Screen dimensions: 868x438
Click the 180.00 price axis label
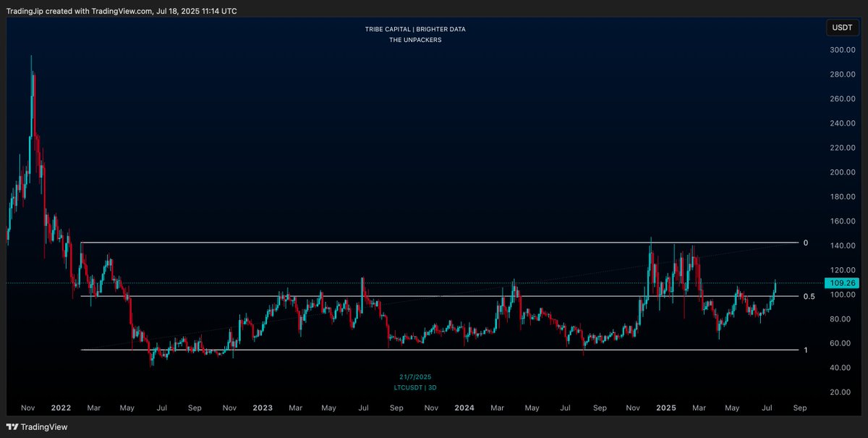[843, 197]
